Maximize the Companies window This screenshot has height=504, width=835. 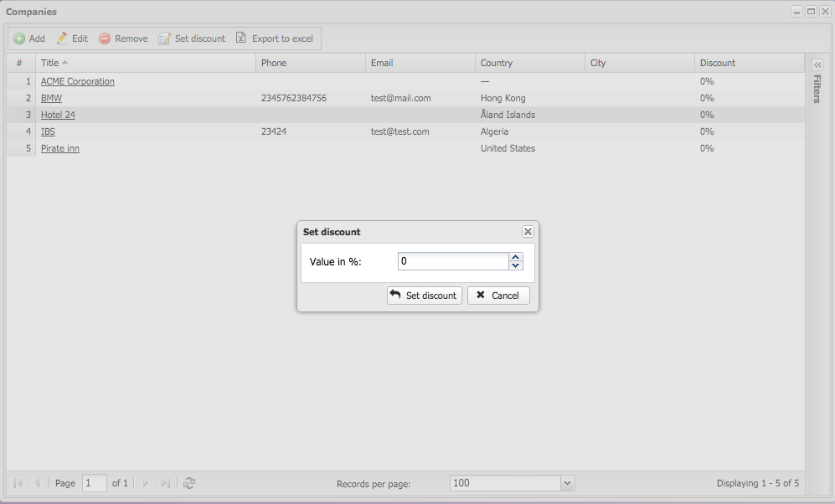pos(811,12)
